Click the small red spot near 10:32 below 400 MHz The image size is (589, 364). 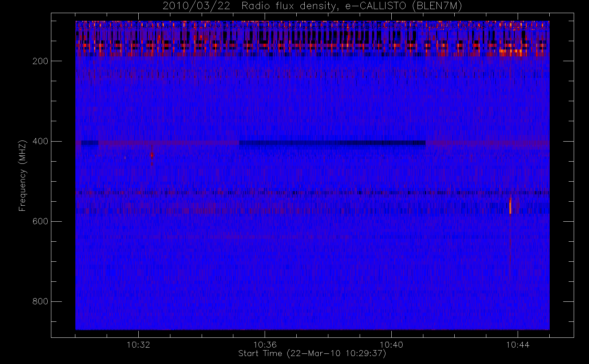(152, 155)
